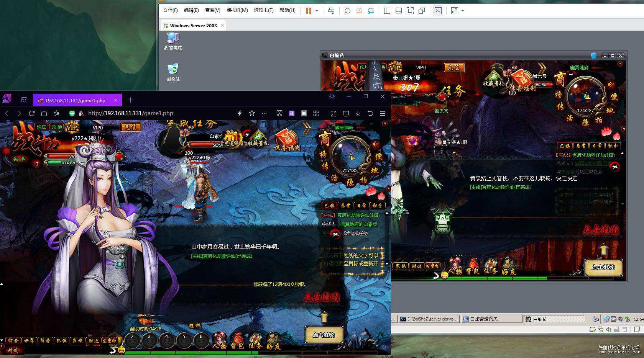644x358 pixels.
Task: Click 论坛 forum button in browser game
Action: 41,127
